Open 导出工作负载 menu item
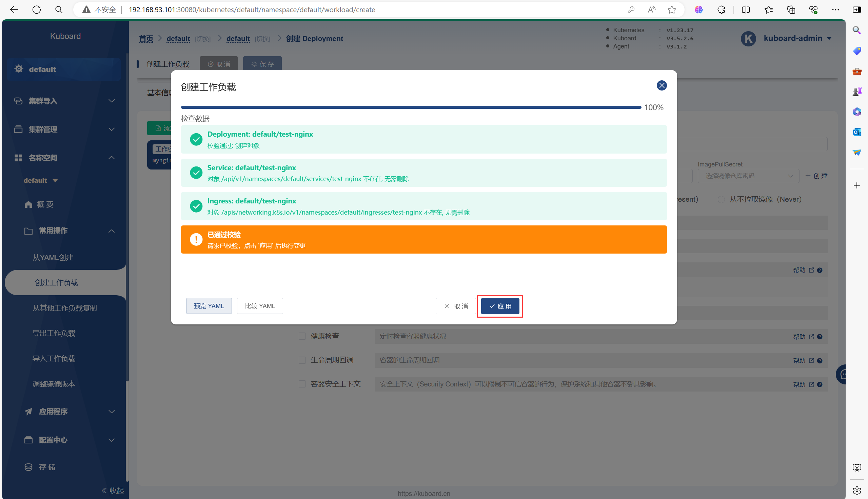 (x=54, y=333)
